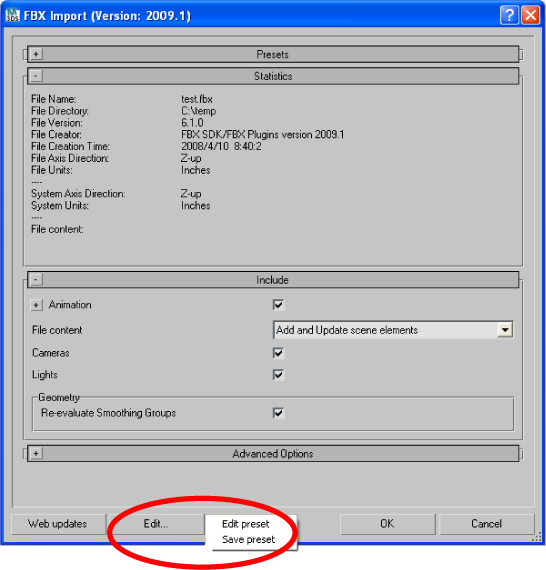Toggle Re-evaluate Smoothing Groups checkbox
This screenshot has width=546, height=570.
tap(278, 413)
